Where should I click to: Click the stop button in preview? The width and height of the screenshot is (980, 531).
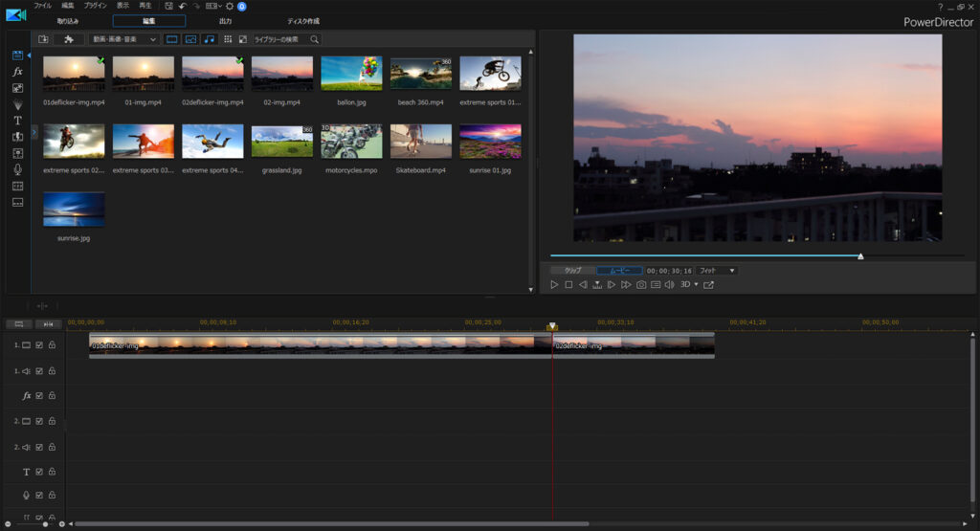pos(568,285)
